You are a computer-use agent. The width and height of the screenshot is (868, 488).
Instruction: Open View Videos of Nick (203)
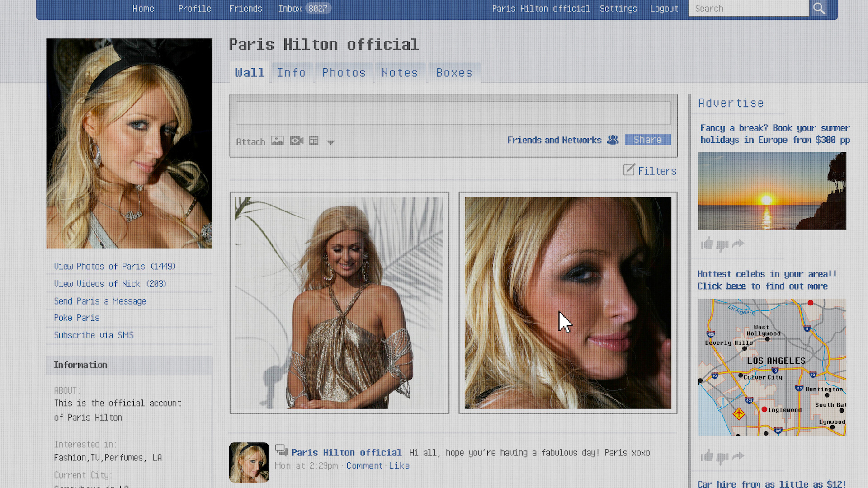point(110,283)
